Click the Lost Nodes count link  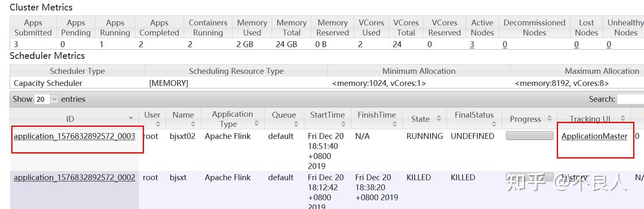tap(576, 45)
